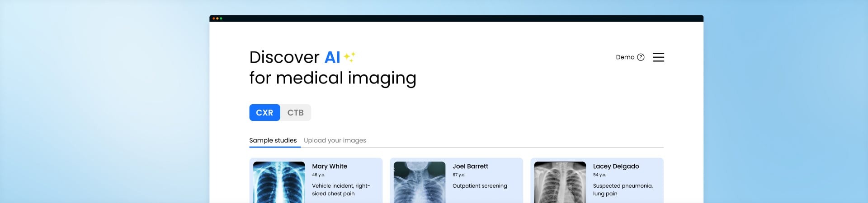The width and height of the screenshot is (868, 203).
Task: Select the Outpatient screening study description
Action: pyautogui.click(x=480, y=186)
